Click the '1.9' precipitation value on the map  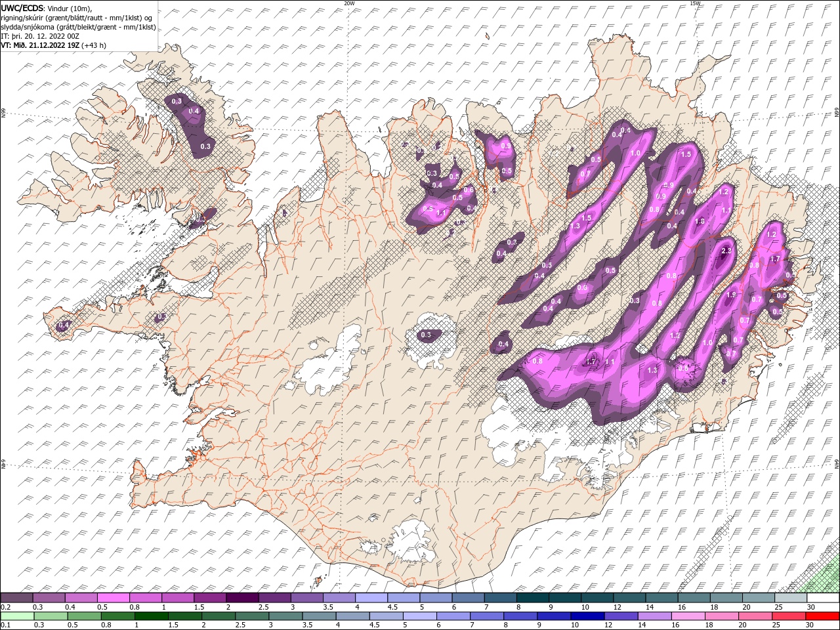[732, 295]
